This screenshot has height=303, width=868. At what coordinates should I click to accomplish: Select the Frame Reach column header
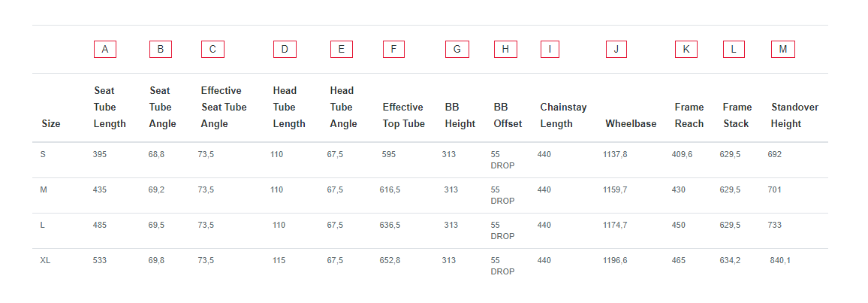(x=689, y=115)
